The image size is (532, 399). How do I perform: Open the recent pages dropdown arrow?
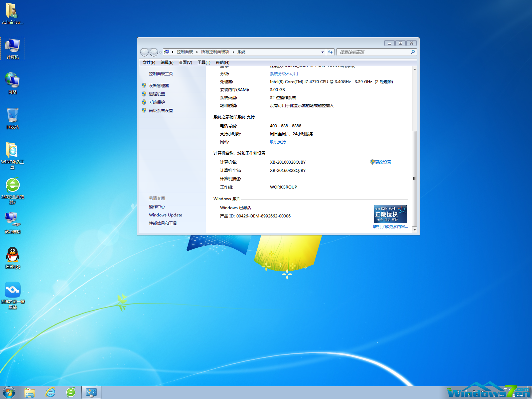[x=160, y=52]
